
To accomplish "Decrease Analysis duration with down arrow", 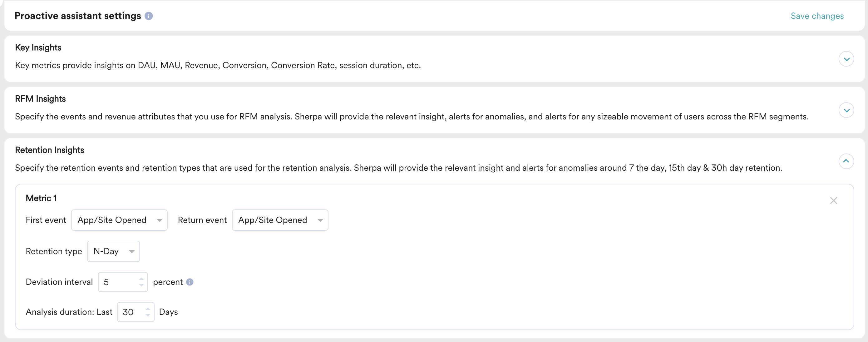I will click(148, 315).
